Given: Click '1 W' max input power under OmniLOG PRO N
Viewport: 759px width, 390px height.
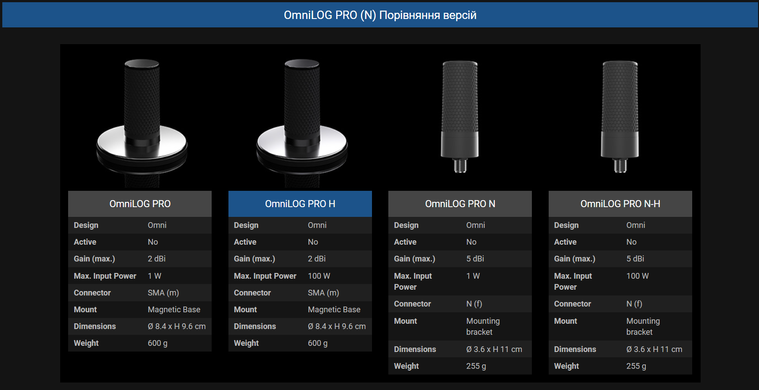Looking at the screenshot, I should [x=473, y=276].
